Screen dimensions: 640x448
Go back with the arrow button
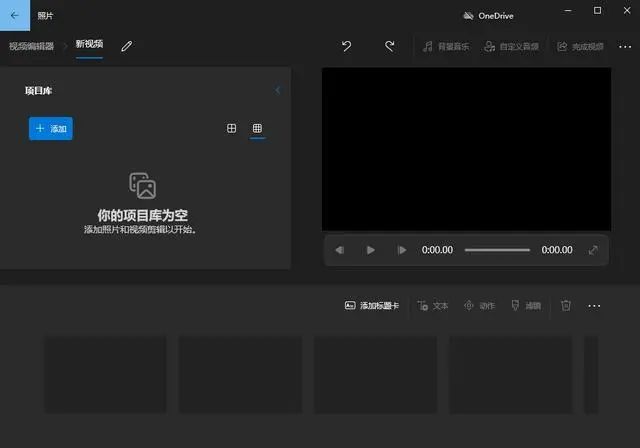pos(15,16)
